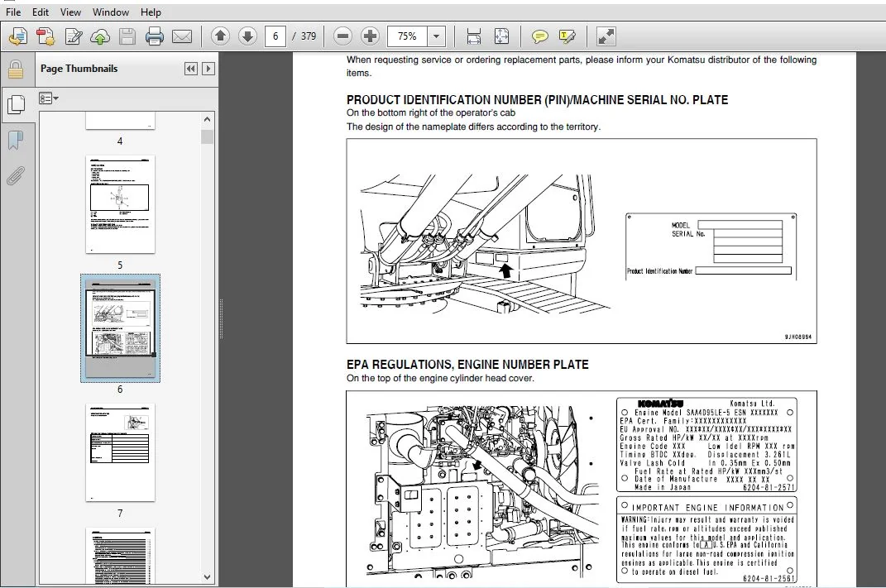The height and width of the screenshot is (588, 886).
Task: Expand the thumbnails panel with right arrow
Action: point(208,69)
